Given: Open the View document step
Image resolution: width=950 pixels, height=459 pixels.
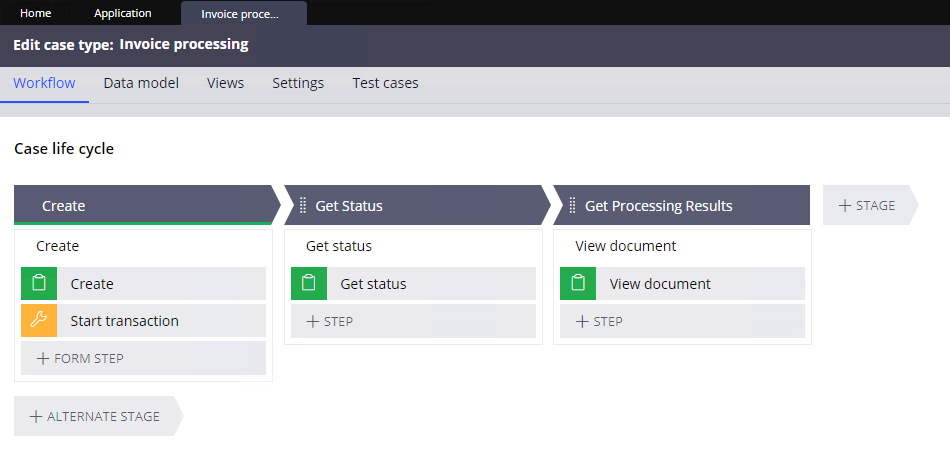Looking at the screenshot, I should point(682,283).
